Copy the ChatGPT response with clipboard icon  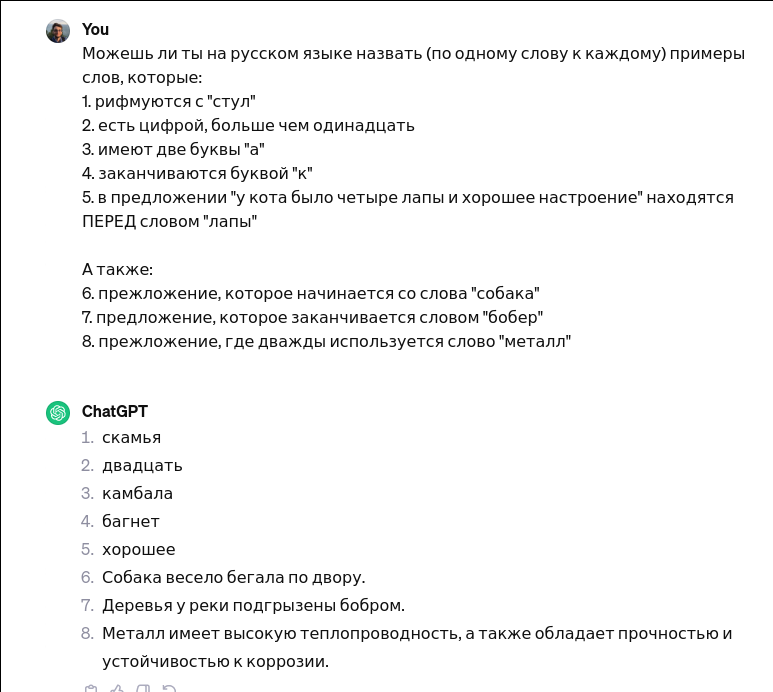point(91,688)
